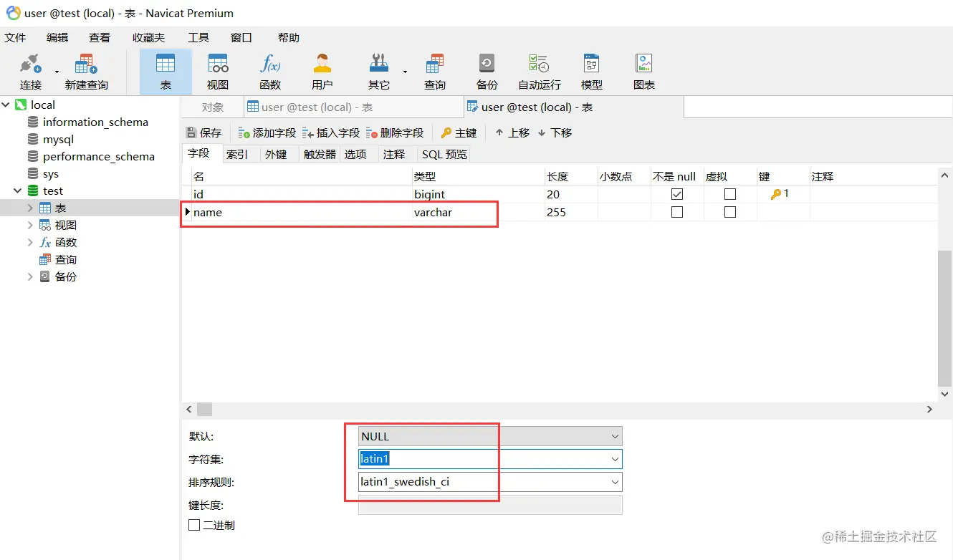This screenshot has height=560, width=953.
Task: Open 新建查询 new query tool
Action: click(x=86, y=72)
